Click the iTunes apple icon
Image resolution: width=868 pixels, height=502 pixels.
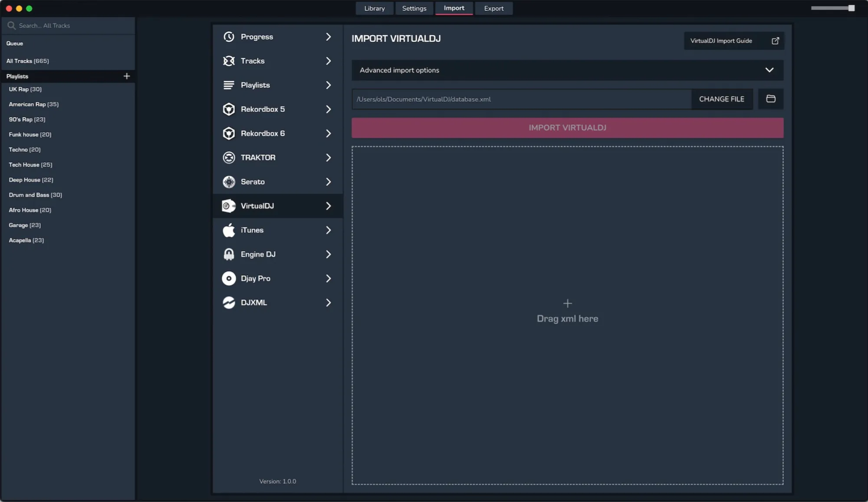pyautogui.click(x=229, y=230)
